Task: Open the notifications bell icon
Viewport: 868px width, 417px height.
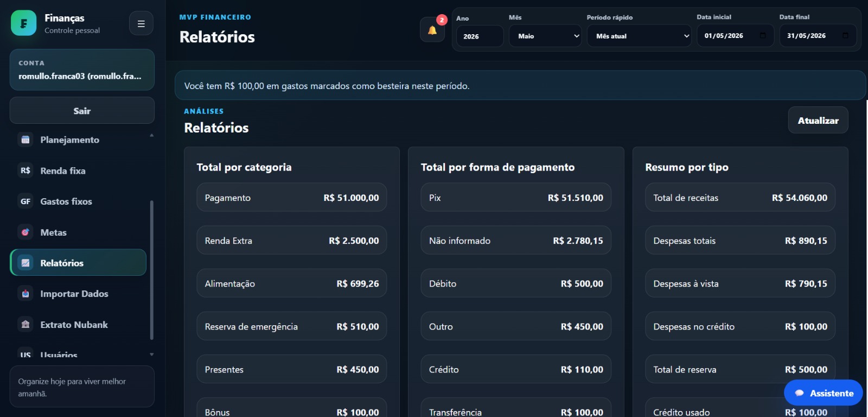Action: [x=432, y=30]
